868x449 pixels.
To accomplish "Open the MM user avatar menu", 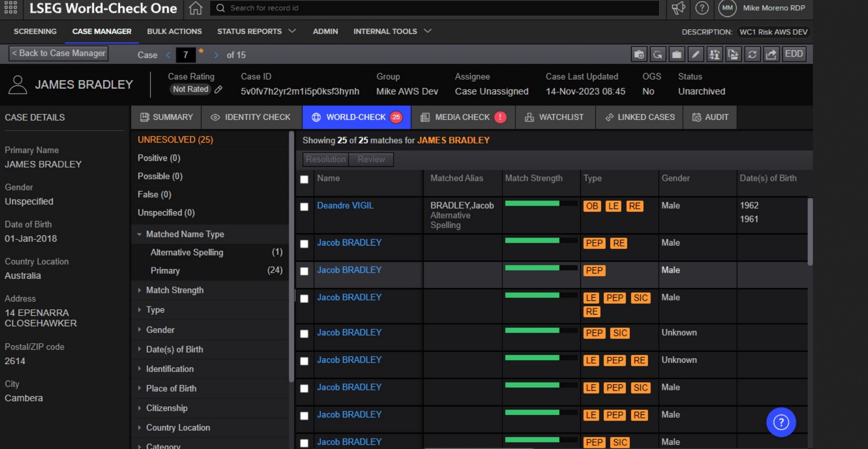I will coord(727,8).
